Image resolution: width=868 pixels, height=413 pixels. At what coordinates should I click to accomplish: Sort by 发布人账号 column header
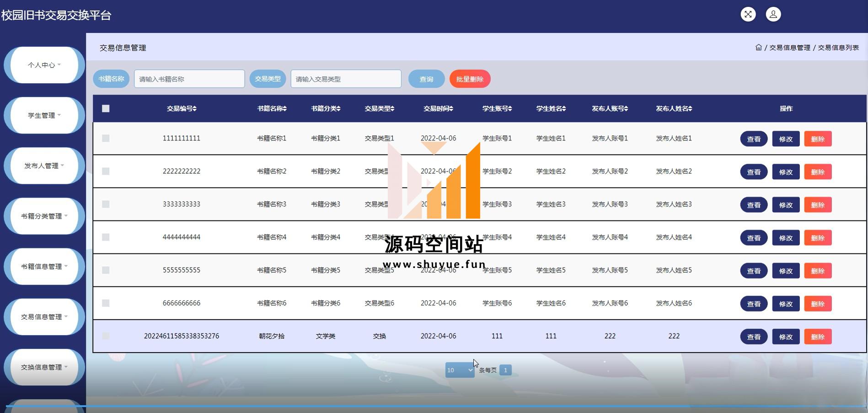610,109
